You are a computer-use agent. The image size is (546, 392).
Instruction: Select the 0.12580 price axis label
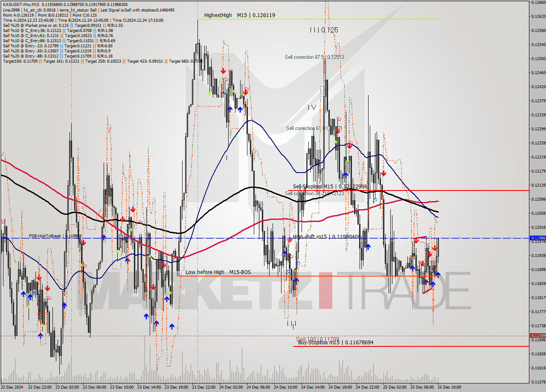[x=538, y=30]
